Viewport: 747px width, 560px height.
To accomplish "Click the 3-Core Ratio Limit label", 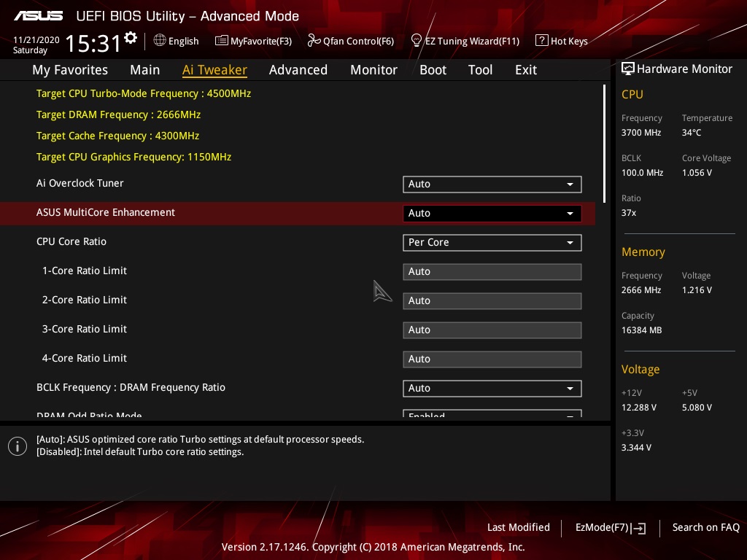I will coord(85,329).
